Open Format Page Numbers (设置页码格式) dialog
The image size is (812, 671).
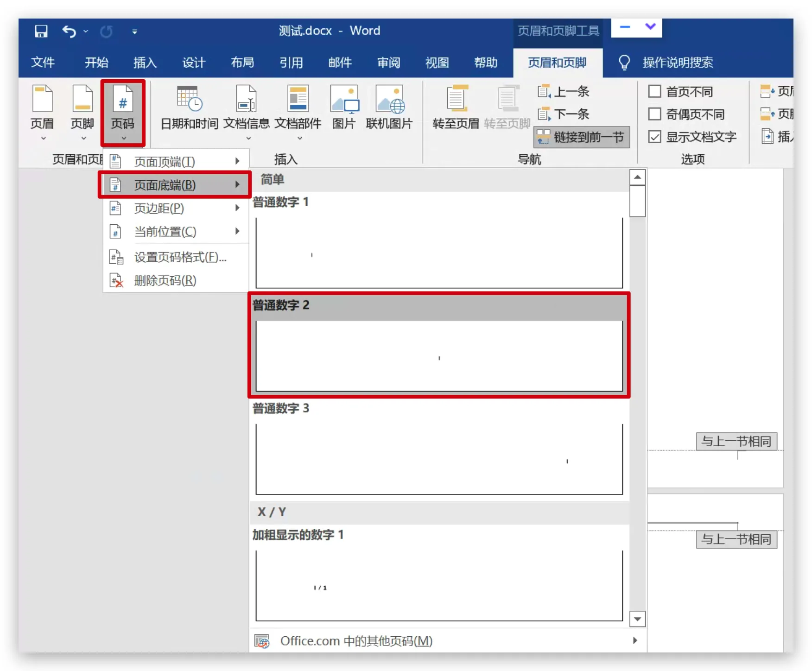point(176,257)
